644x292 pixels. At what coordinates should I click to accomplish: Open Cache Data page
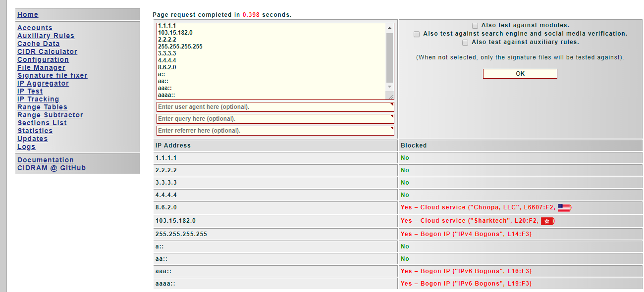coord(38,44)
